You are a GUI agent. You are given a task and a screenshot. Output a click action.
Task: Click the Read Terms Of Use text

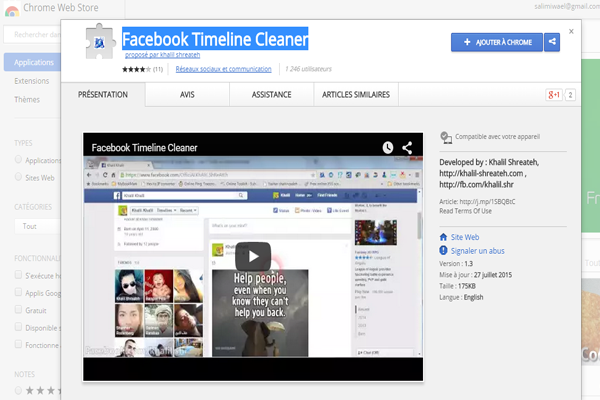pyautogui.click(x=465, y=211)
